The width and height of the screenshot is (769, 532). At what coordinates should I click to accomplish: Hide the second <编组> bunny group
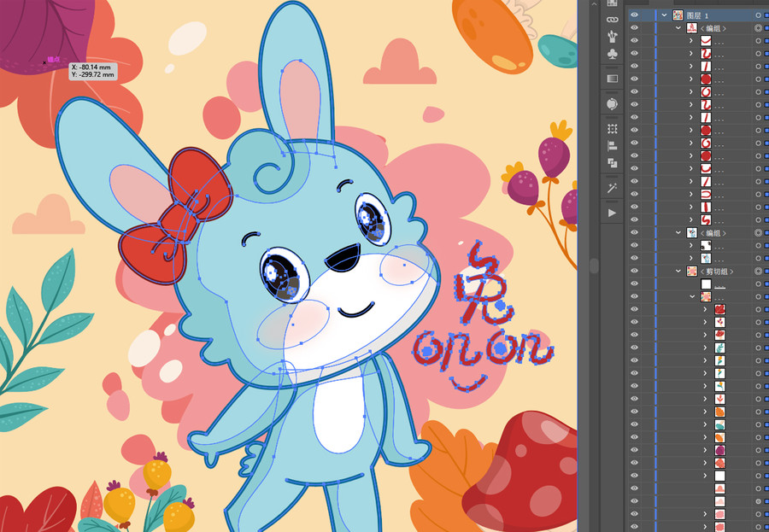(634, 232)
